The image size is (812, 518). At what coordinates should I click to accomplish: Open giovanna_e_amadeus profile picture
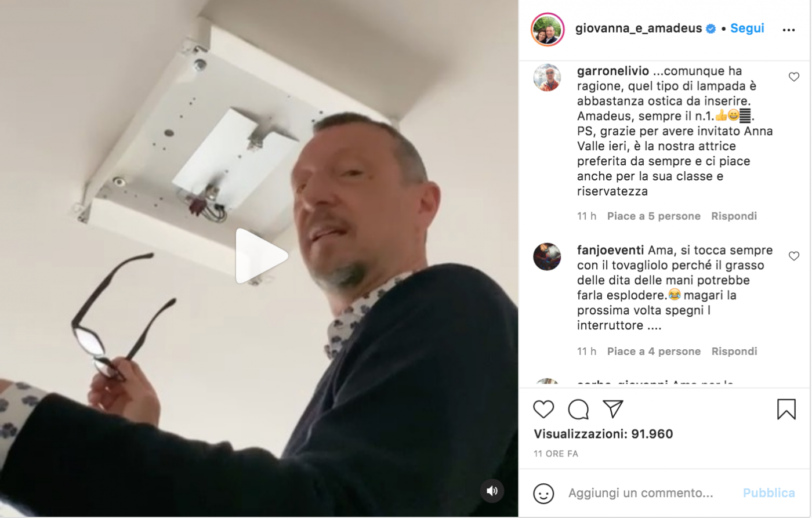pos(548,29)
